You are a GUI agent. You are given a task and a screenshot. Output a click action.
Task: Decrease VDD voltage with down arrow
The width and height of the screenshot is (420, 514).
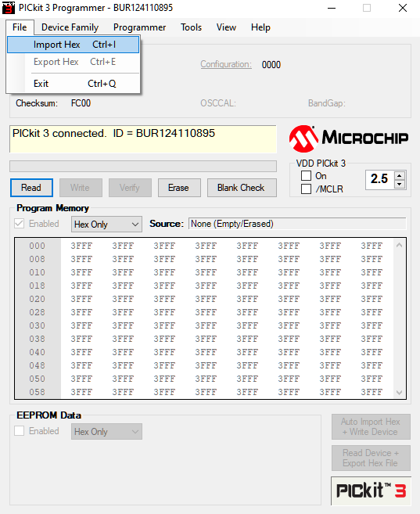click(x=399, y=184)
